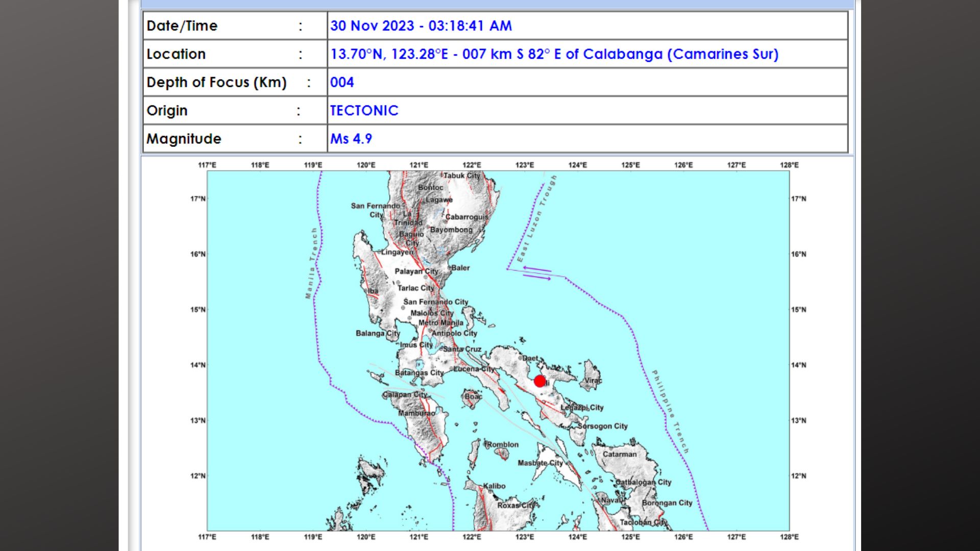
Task: Click the Balanga City map label
Action: coord(378,334)
